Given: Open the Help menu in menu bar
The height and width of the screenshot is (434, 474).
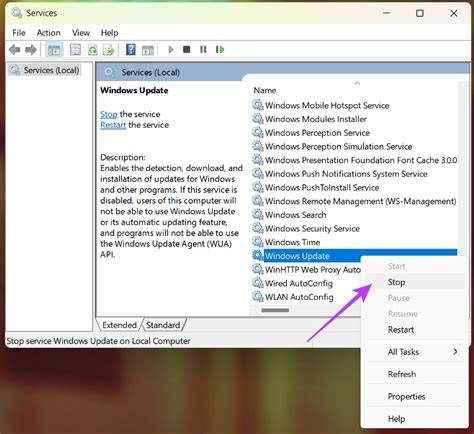Looking at the screenshot, I should pyautogui.click(x=109, y=33).
